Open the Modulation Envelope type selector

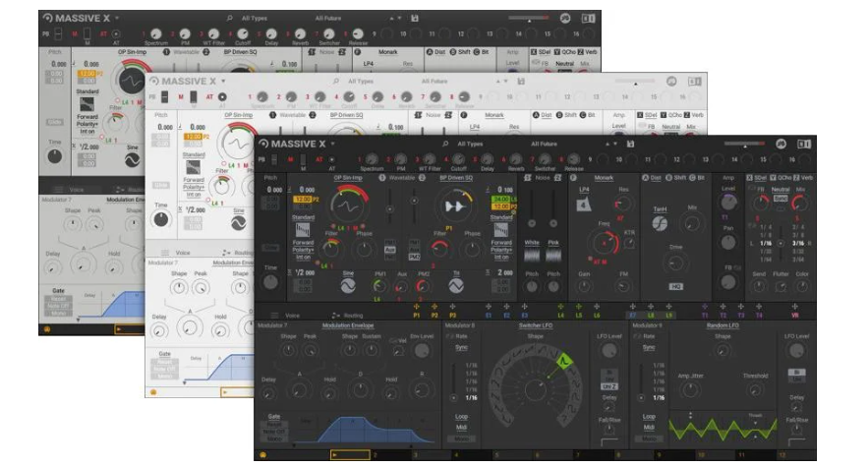point(348,325)
